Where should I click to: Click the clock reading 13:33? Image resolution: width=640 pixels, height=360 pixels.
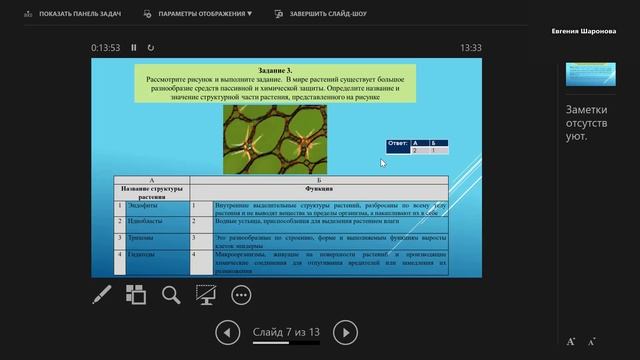tap(471, 48)
